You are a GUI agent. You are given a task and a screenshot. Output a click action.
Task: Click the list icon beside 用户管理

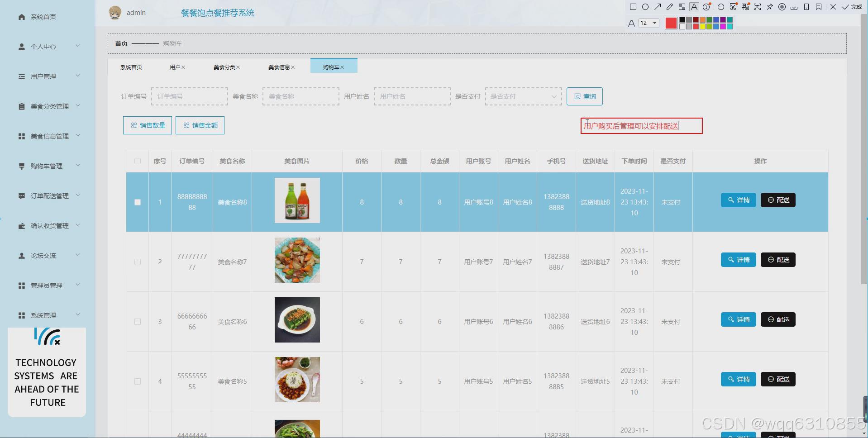(x=21, y=76)
